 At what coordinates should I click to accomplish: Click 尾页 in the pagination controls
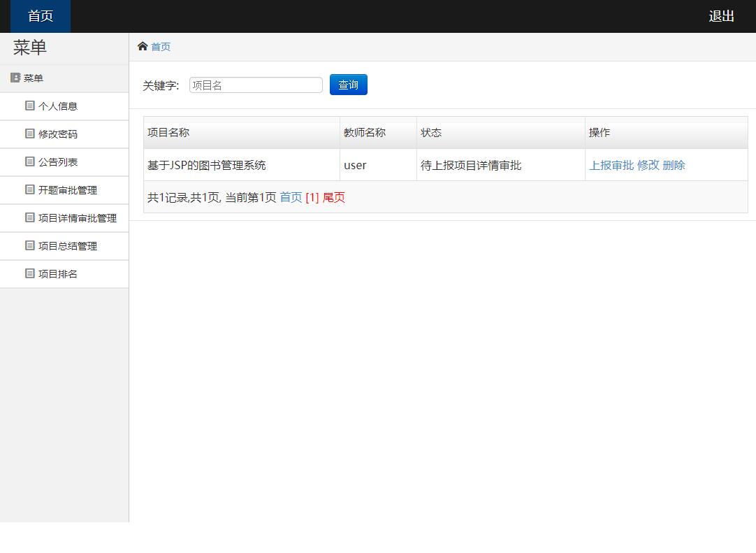click(333, 197)
